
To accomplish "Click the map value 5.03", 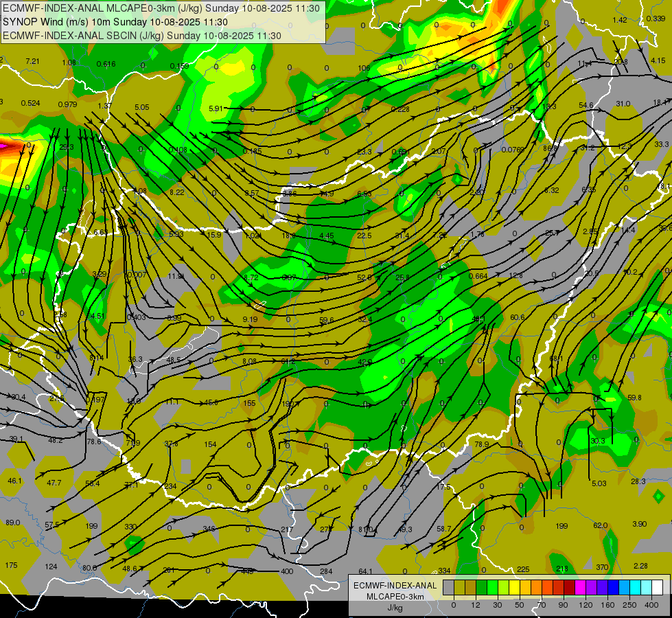I will pos(599,483).
